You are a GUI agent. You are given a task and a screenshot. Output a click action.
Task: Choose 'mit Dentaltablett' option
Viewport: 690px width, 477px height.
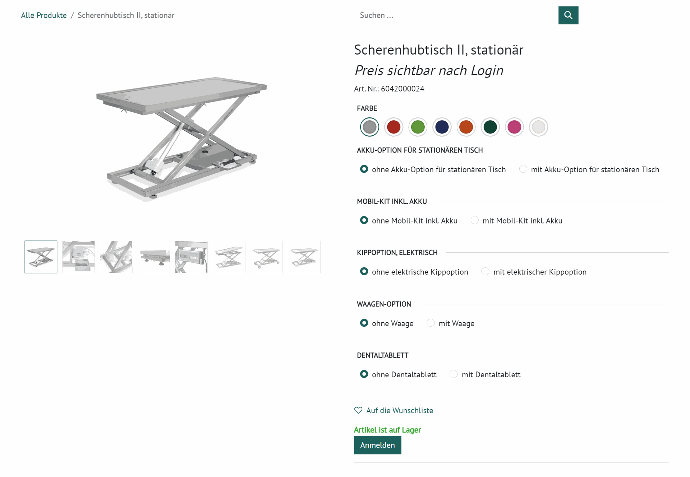454,374
